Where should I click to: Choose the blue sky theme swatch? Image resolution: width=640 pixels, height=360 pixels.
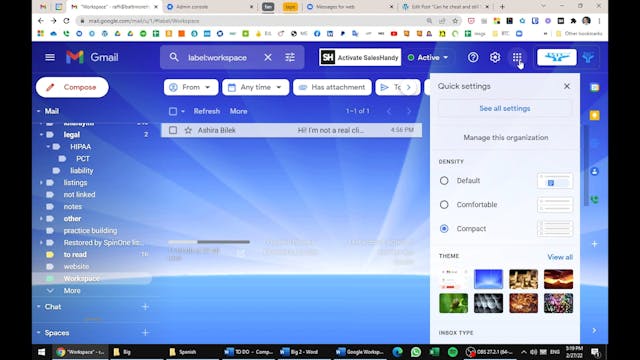tap(488, 279)
